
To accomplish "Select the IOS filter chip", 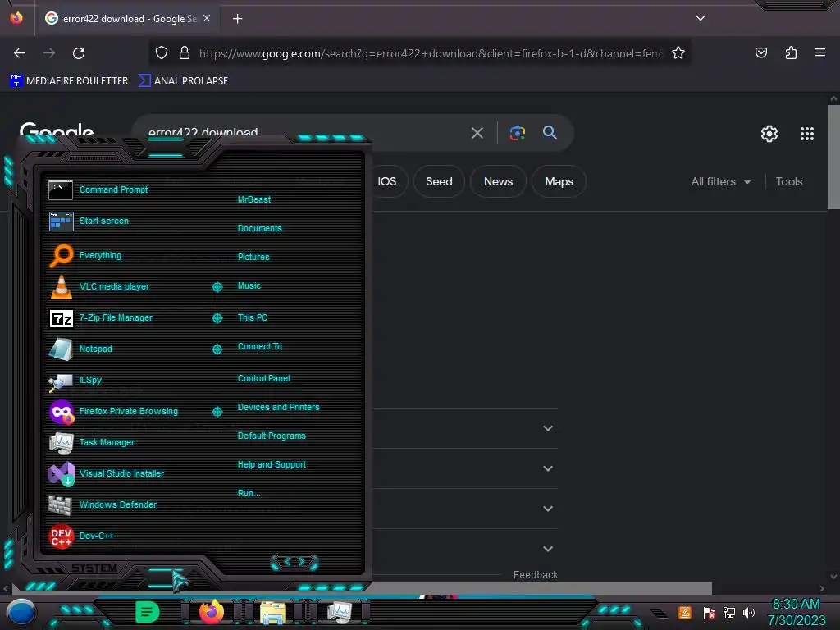I will [x=390, y=181].
